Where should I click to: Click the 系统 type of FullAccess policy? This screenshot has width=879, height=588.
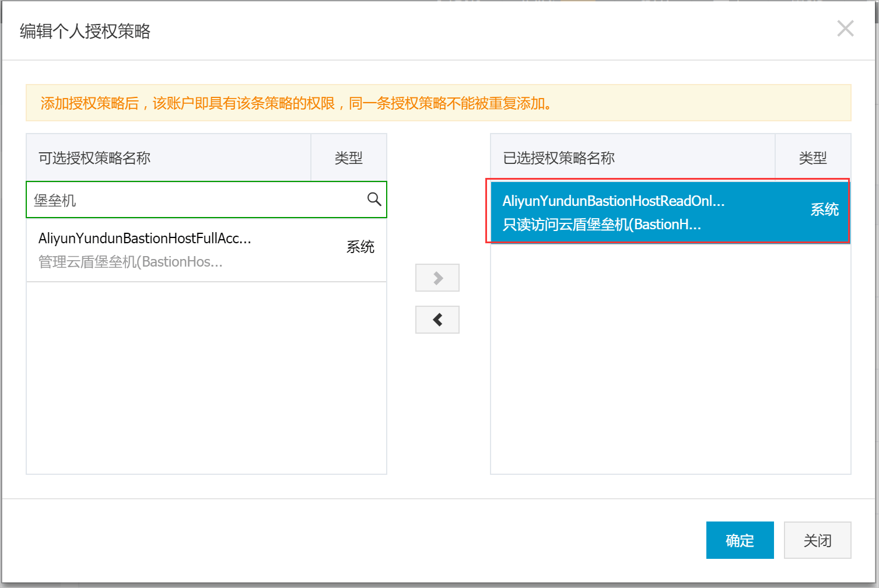pos(360,247)
